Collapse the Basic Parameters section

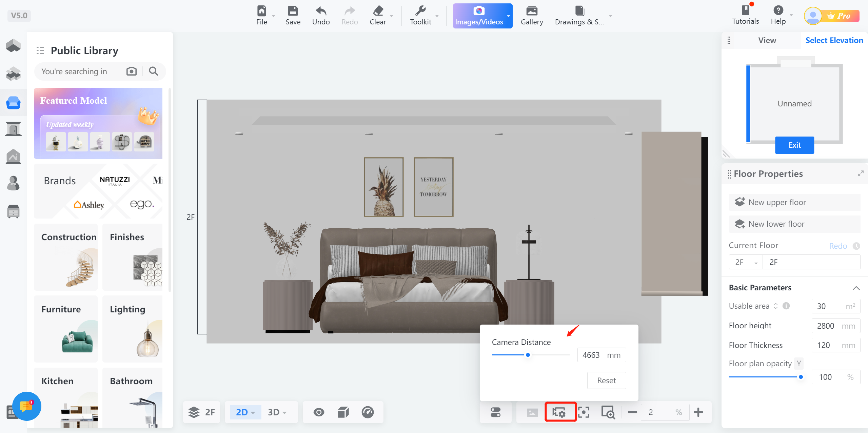856,288
